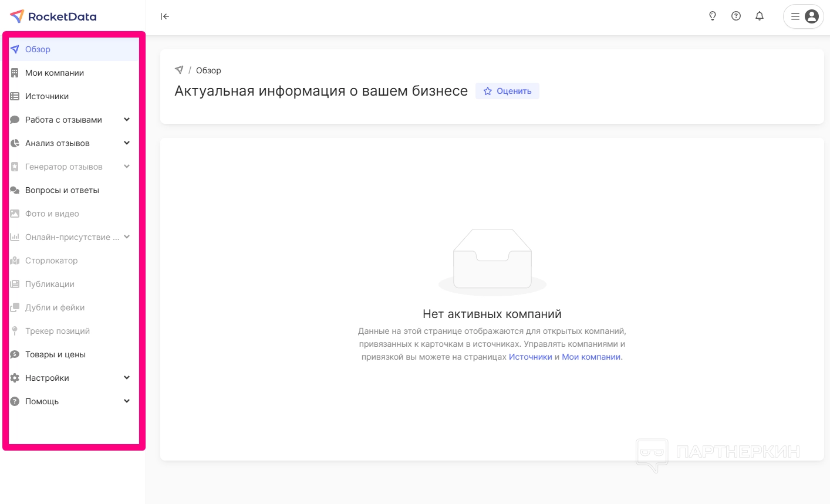
Task: Open the lightbulb tips icon
Action: [713, 16]
